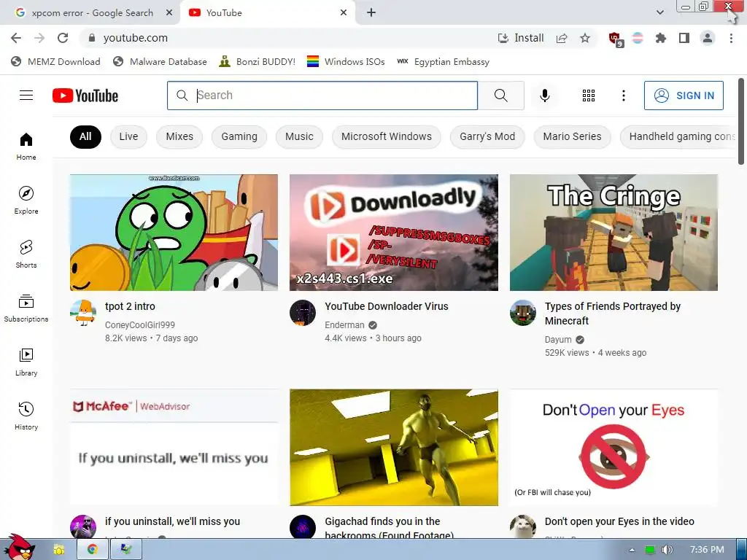The height and width of the screenshot is (560, 747).
Task: Go forward in the browser
Action: point(39,38)
